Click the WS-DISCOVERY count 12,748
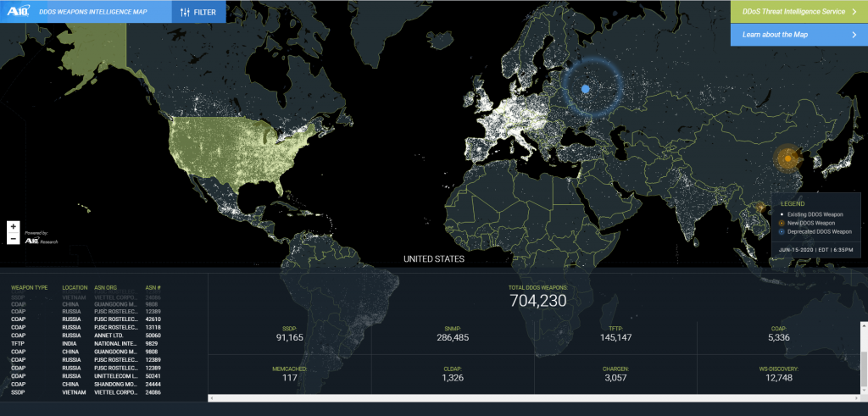This screenshot has height=416, width=868. coord(779,378)
